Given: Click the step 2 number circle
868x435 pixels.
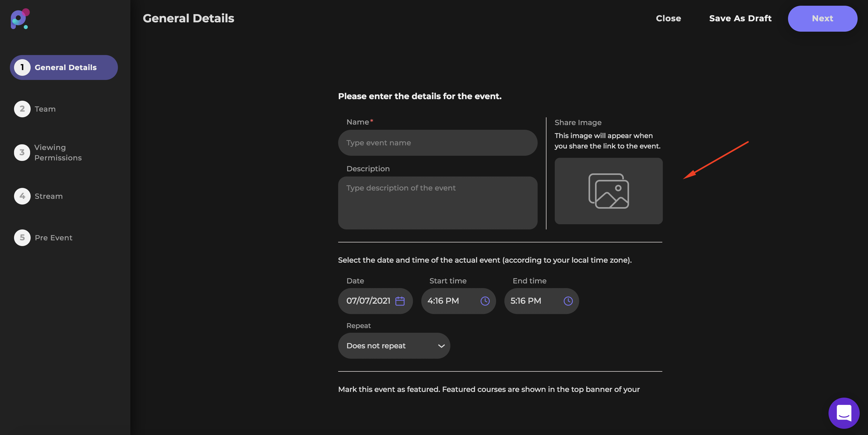Looking at the screenshot, I should click(22, 109).
